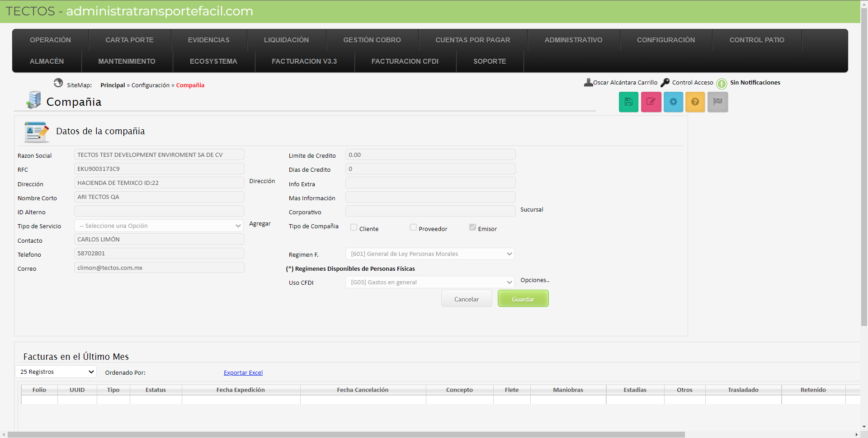The width and height of the screenshot is (868, 438).
Task: Open the Uso CFDI dropdown
Action: [430, 283]
